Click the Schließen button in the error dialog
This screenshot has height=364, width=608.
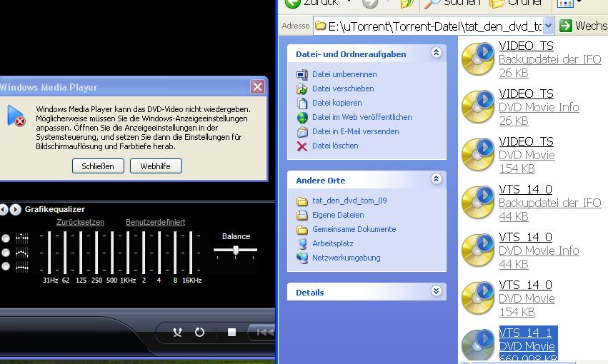point(98,166)
